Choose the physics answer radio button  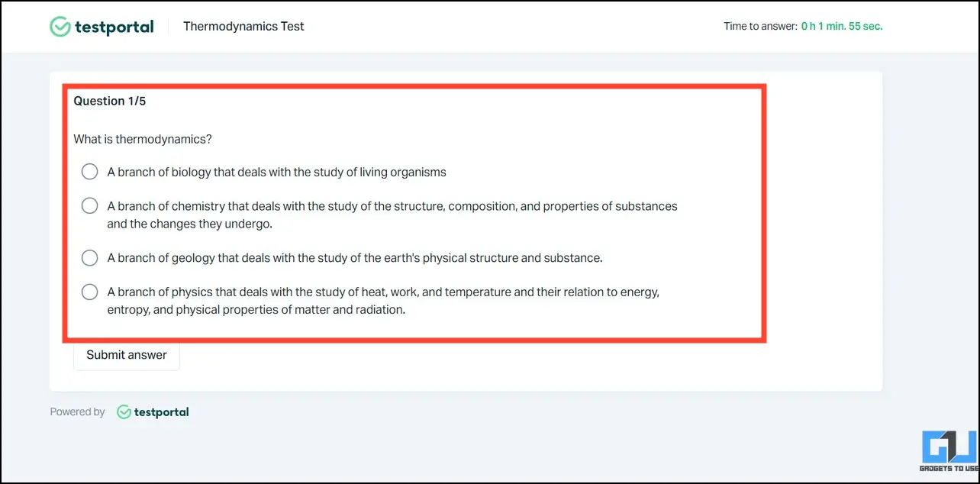(90, 292)
